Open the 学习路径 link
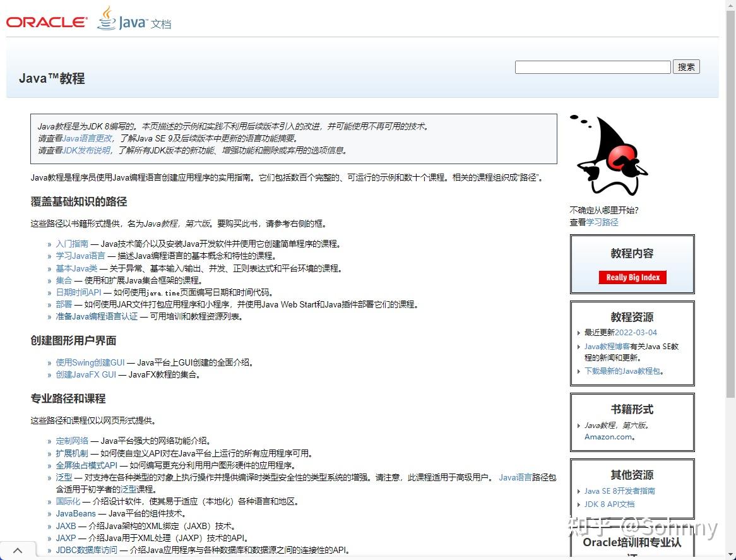This screenshot has height=560, width=736. click(x=602, y=222)
